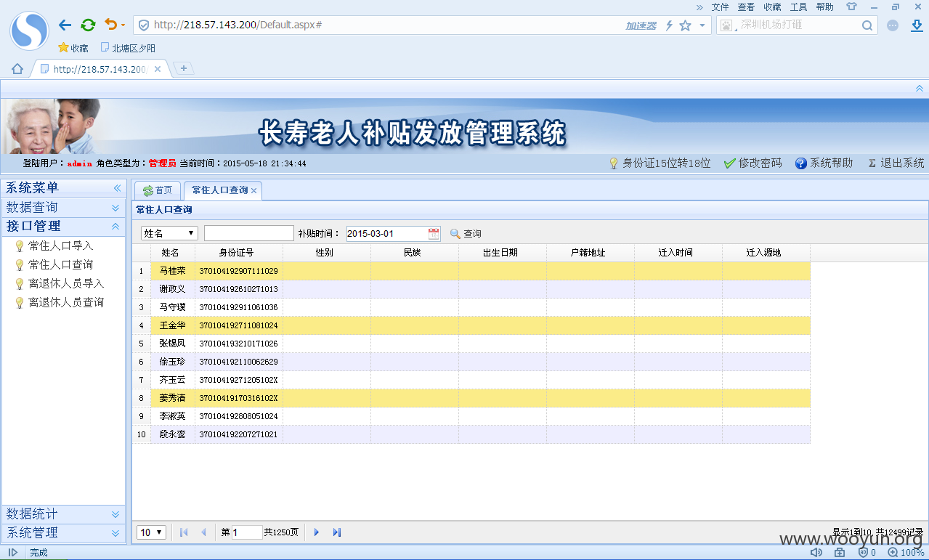Collapse the header with top-right chevron

pos(919,88)
